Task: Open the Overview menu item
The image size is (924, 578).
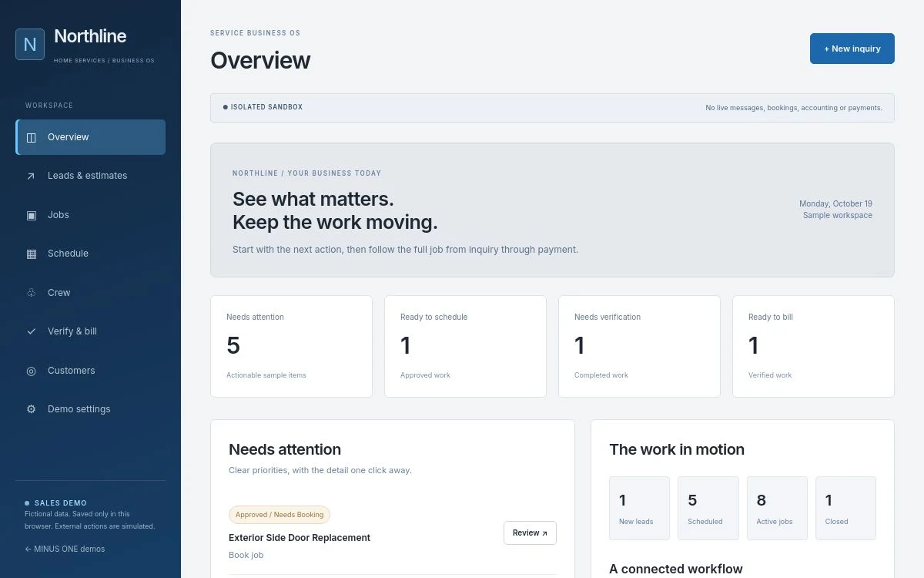Action: 91,137
